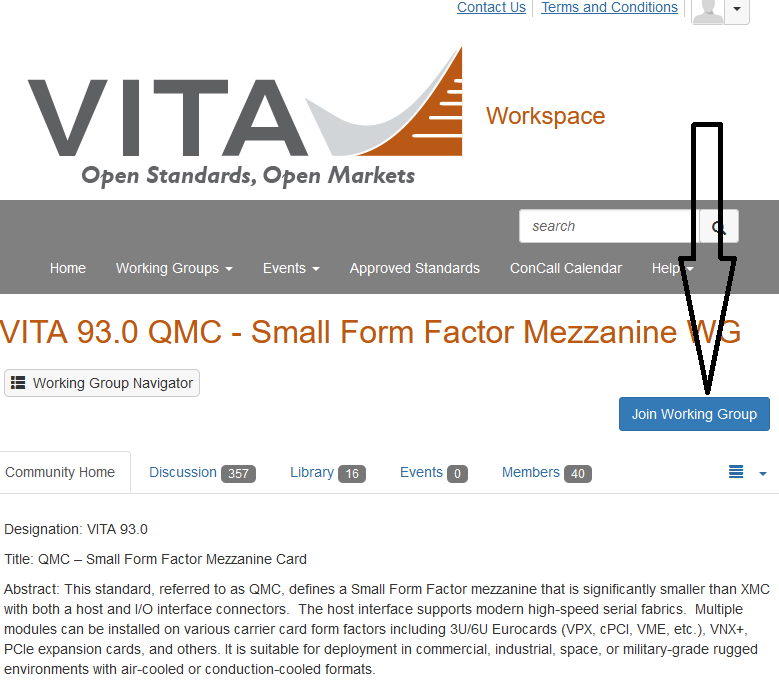The height and width of the screenshot is (689, 779).
Task: Click the user profile avatar icon
Action: coord(707,11)
